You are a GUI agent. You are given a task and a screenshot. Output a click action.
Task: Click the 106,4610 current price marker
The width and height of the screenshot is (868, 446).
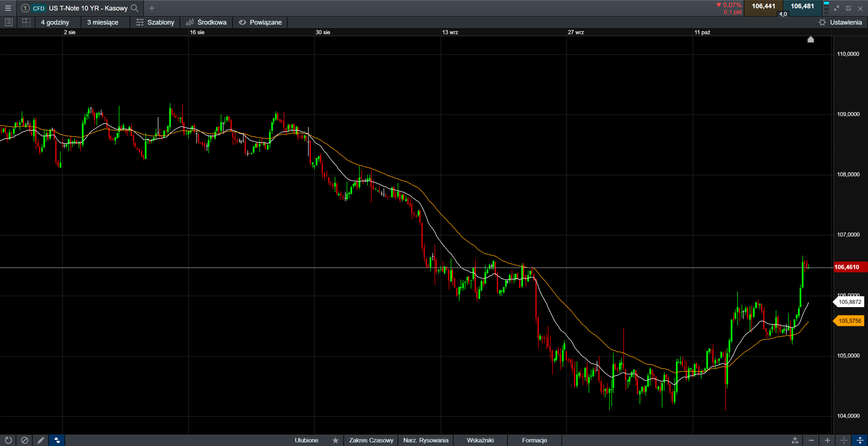(x=850, y=267)
